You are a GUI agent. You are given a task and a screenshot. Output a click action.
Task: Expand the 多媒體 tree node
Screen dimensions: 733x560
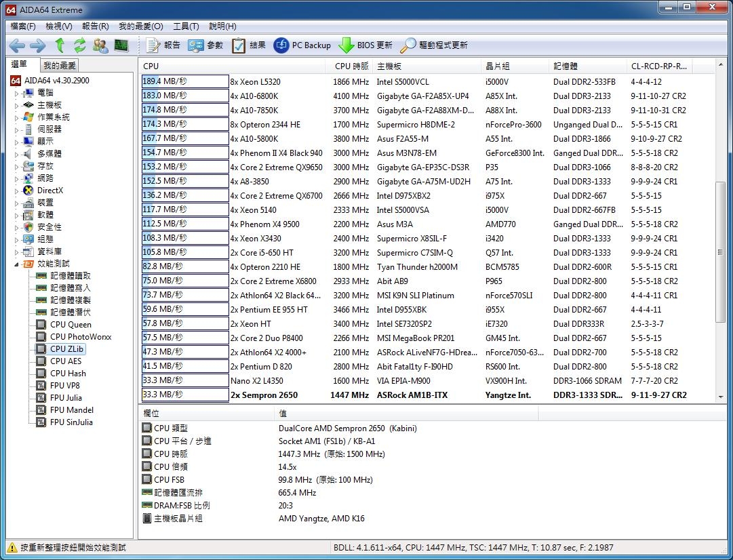coord(17,154)
